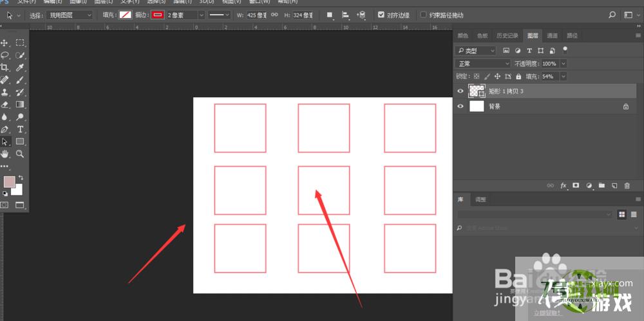Select the Zoom tool

20,154
